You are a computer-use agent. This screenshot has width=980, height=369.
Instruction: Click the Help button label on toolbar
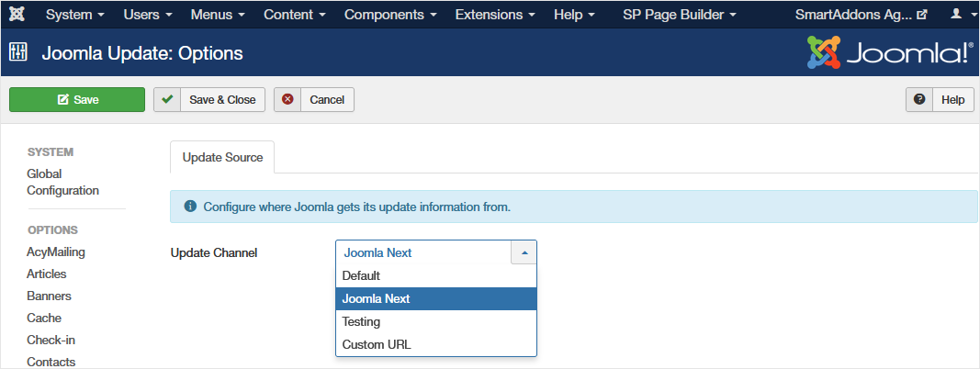(x=953, y=99)
